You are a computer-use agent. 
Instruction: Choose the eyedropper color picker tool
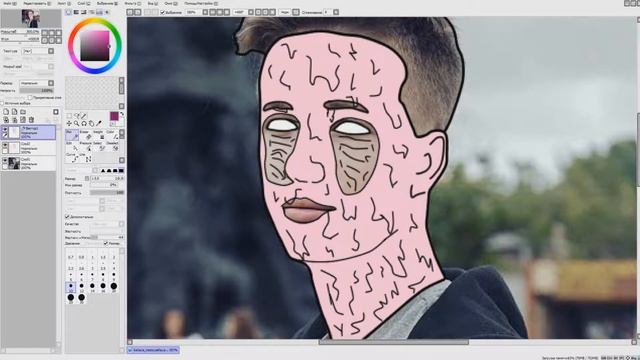98,123
